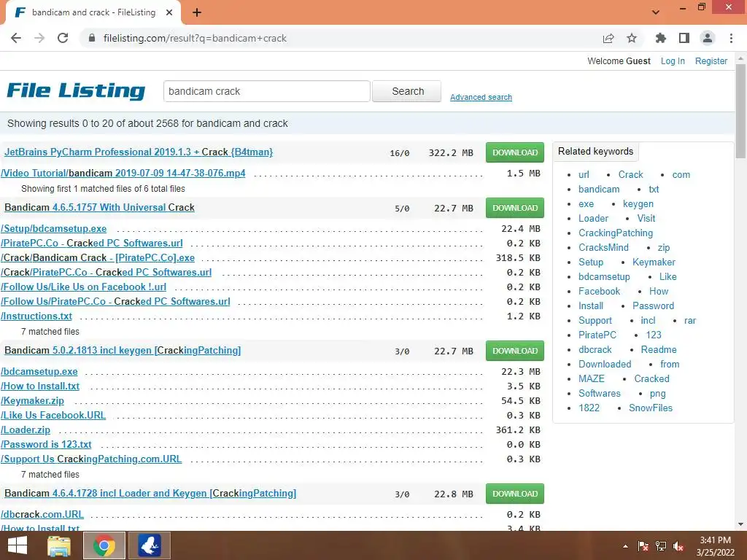Open the tab search chevron in title bar

(656, 12)
